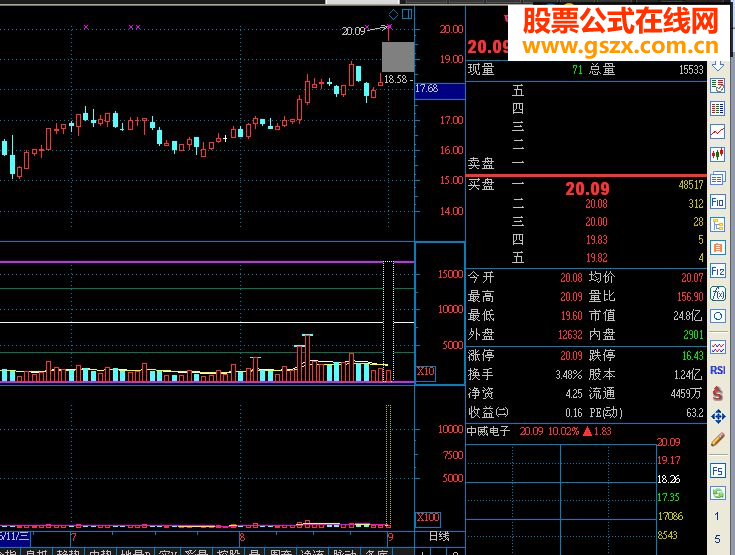Click the PE(动) value 63.2
The image size is (735, 555).
pyautogui.click(x=695, y=413)
